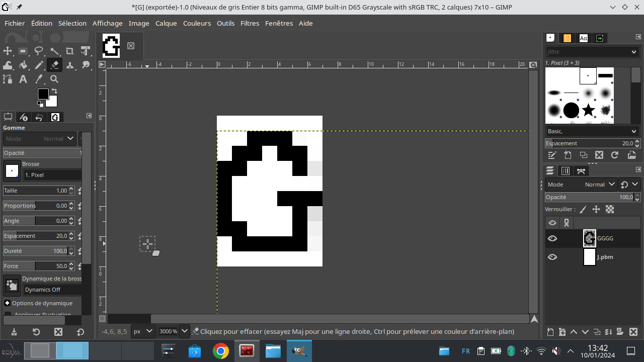Click the black foreground color swatch
The image size is (644, 362).
43,94
